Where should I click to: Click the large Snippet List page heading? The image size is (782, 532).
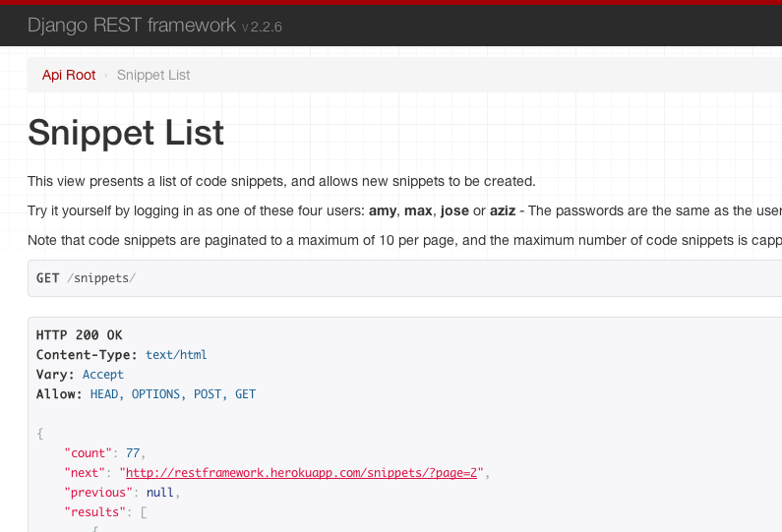click(x=126, y=133)
